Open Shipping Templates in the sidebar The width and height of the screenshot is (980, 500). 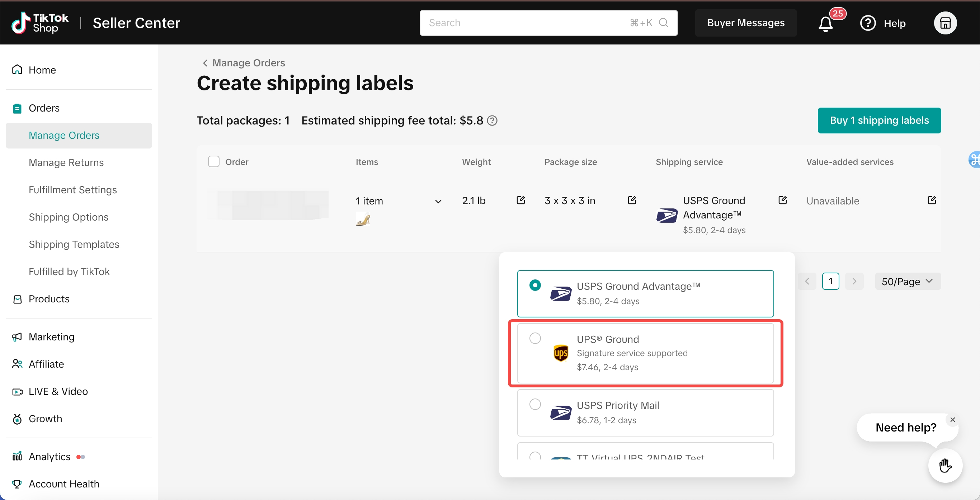click(x=74, y=244)
